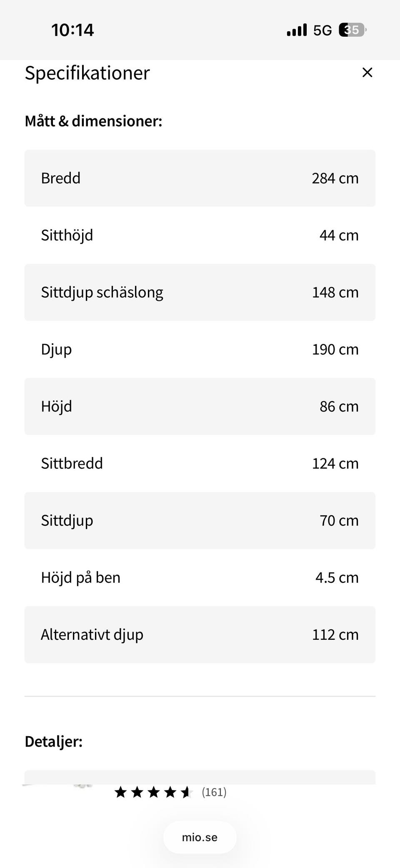This screenshot has width=400, height=868.
Task: Tap the Sittdjup schäslong row
Action: point(200,292)
